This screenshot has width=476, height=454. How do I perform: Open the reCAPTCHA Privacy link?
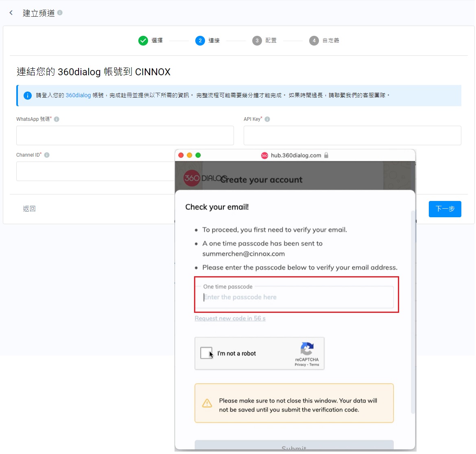pos(300,365)
